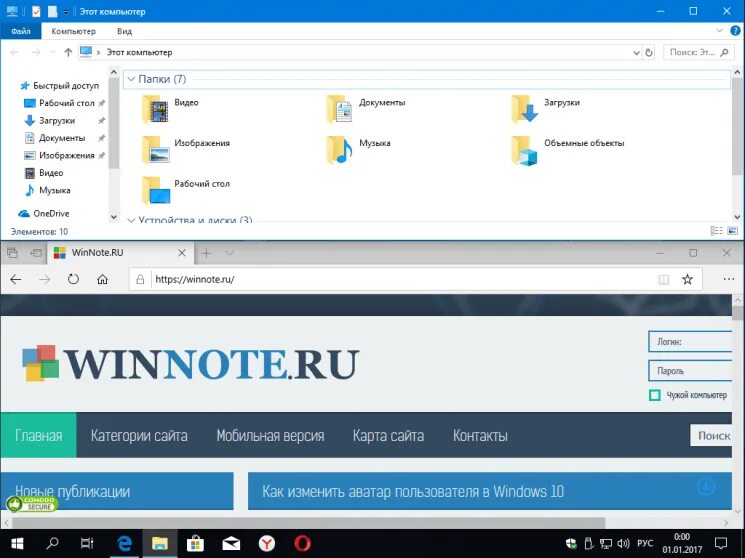Refresh the Explorer address bar
Screen dimensions: 745x558
[649, 52]
